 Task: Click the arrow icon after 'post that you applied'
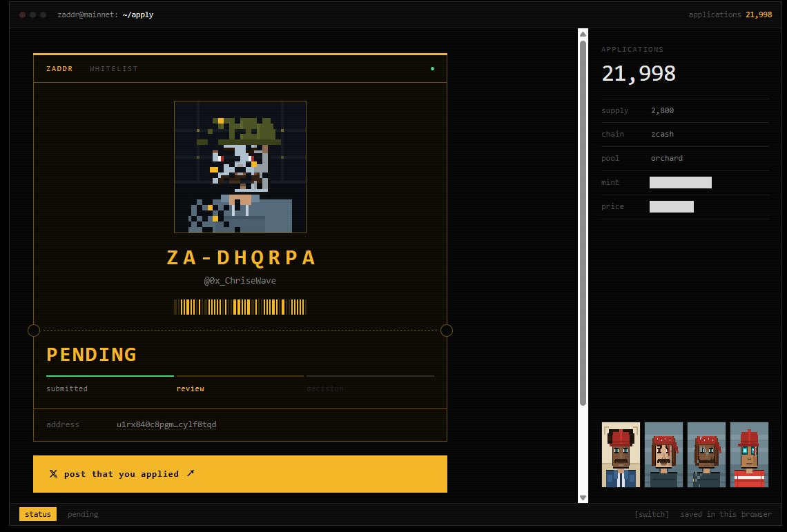pos(191,473)
